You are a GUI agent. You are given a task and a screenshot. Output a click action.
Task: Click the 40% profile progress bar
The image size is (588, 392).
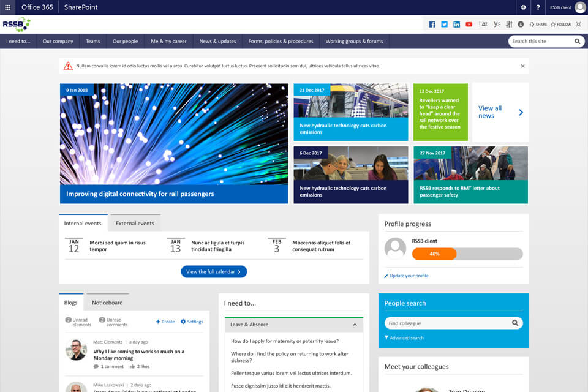[x=435, y=253]
